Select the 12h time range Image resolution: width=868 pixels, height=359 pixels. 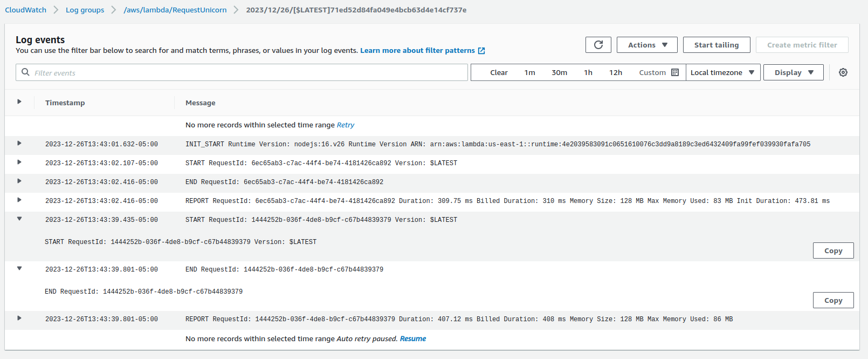pyautogui.click(x=615, y=72)
